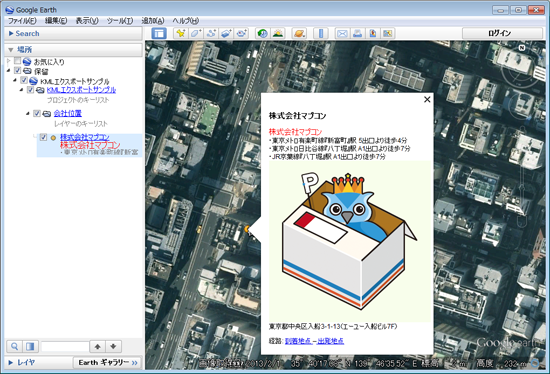Screen dimensions: 550x374
Task: Click the move down arrow button
Action: [113, 347]
